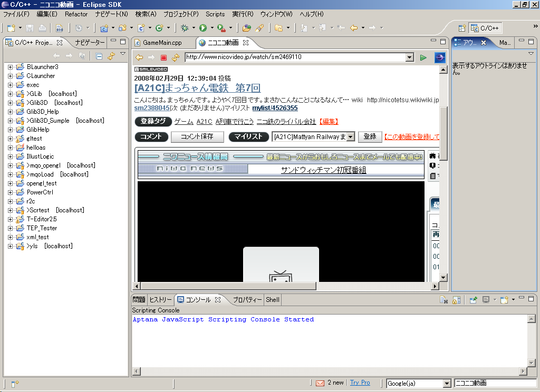Click the New wizard toolbar icon
This screenshot has width=540, height=392.
click(x=11, y=28)
